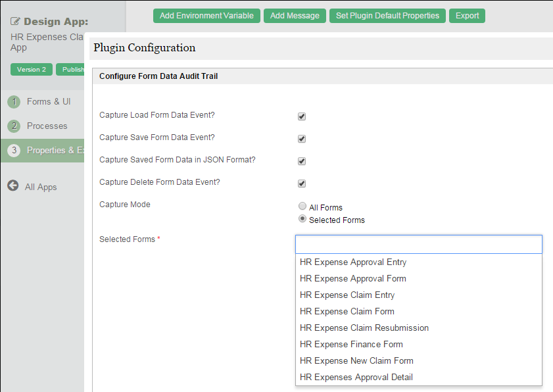Image resolution: width=553 pixels, height=392 pixels.
Task: Go to Forms & UI section
Action: pos(48,101)
